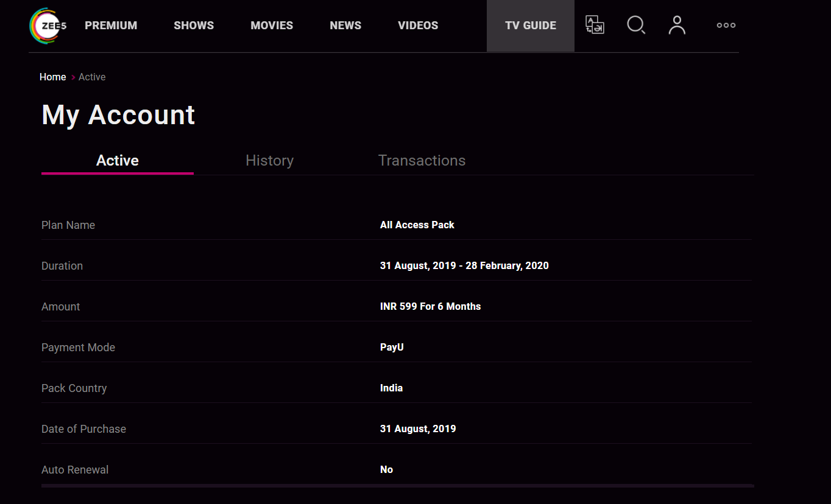Select the Amount label
Viewport: 831px width, 504px height.
click(x=61, y=307)
